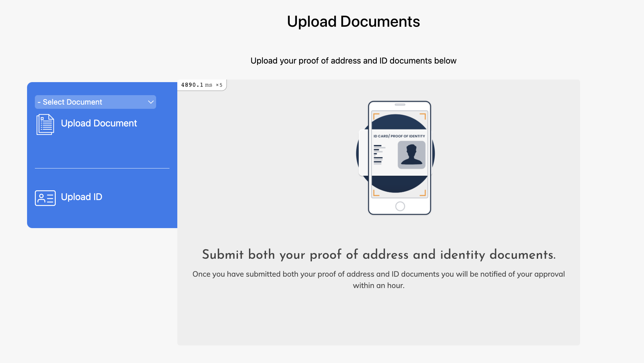This screenshot has height=363, width=644.
Task: Click the Upload ID card icon
Action: point(45,198)
